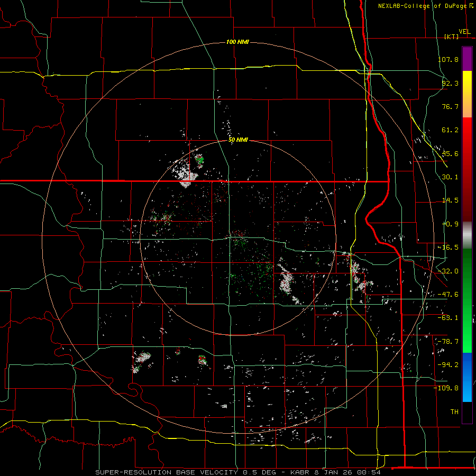The image size is (476, 476).
Task: Click the [KT] units label
Action: pyautogui.click(x=451, y=36)
